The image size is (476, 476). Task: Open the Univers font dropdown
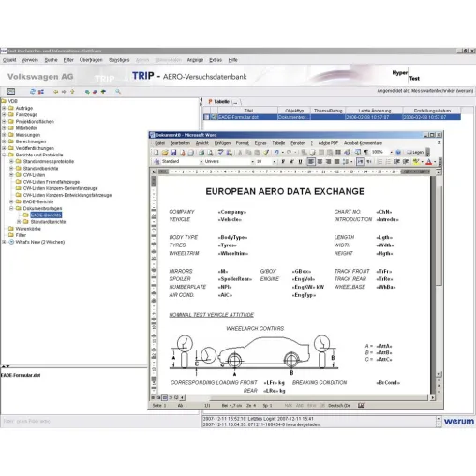pyautogui.click(x=252, y=162)
